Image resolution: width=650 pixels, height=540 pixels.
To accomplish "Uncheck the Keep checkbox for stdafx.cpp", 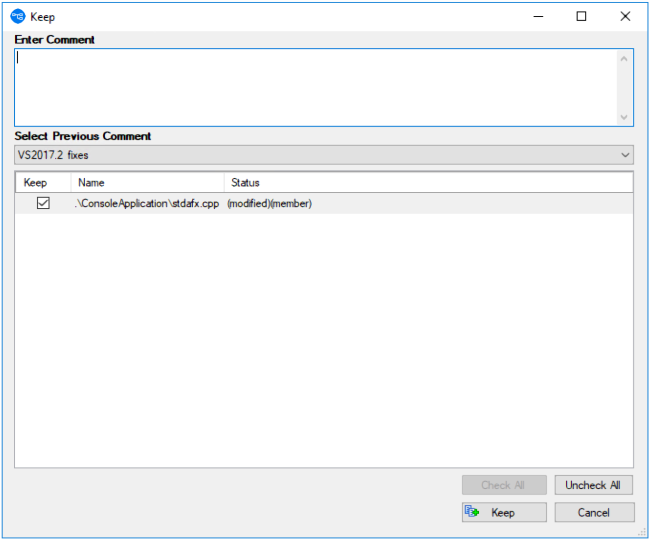I will point(43,204).
